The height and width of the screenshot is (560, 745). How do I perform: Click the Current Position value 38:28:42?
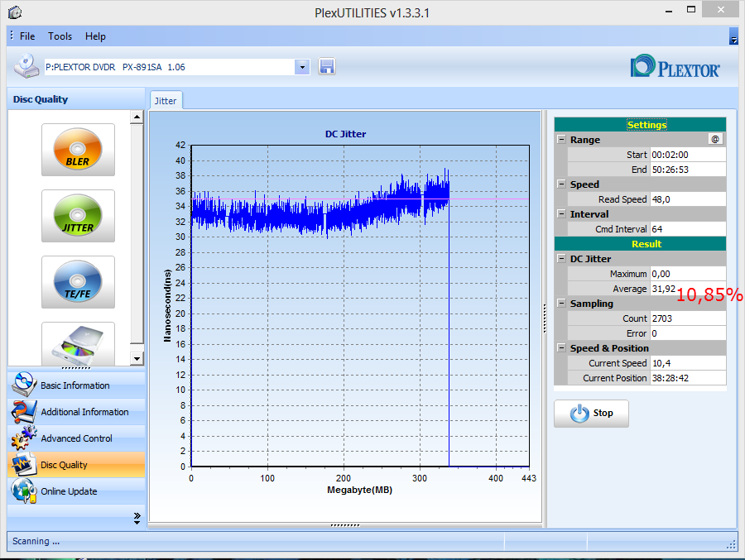(x=688, y=378)
